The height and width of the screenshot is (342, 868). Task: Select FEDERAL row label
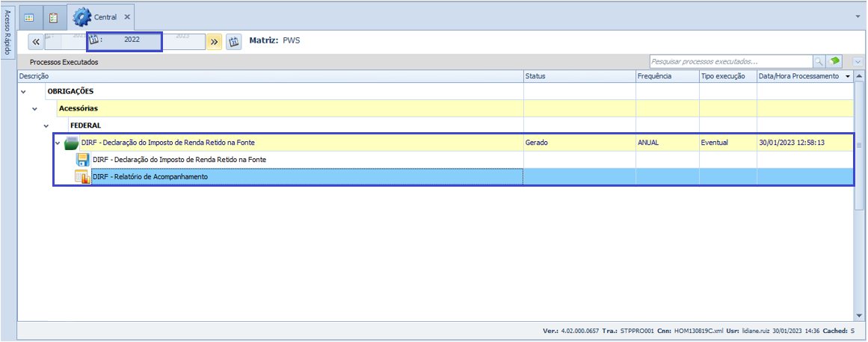coord(85,125)
